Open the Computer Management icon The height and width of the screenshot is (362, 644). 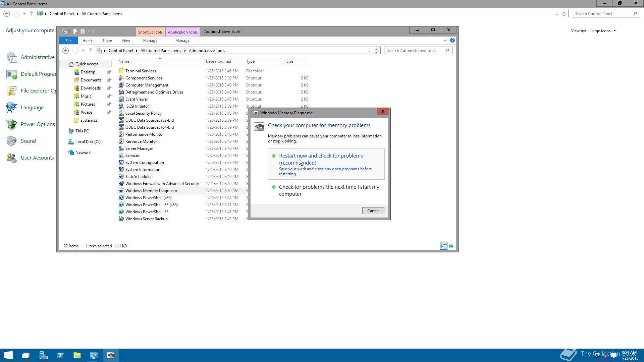(121, 85)
